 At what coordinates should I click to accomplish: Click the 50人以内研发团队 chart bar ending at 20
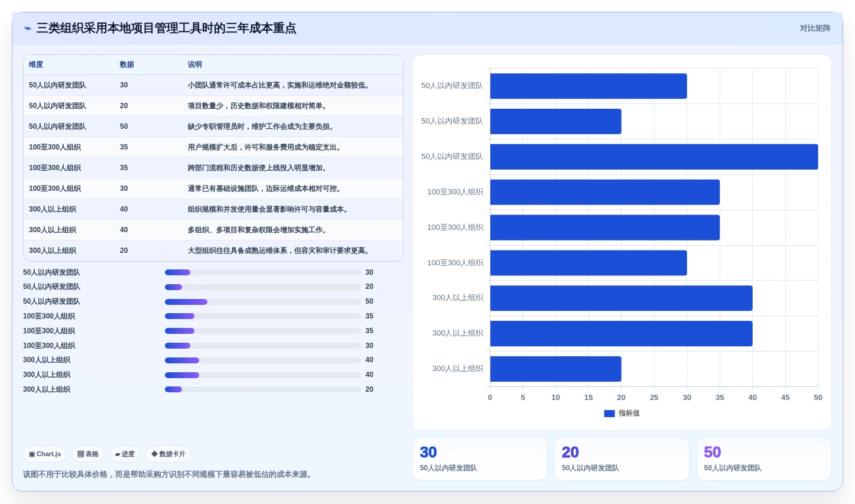click(555, 121)
